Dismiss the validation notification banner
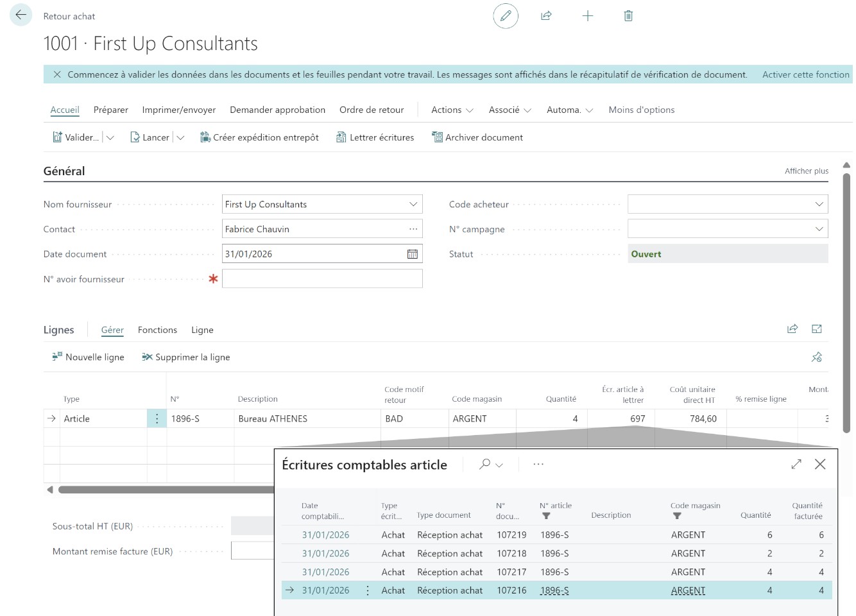856x616 pixels. coord(57,74)
